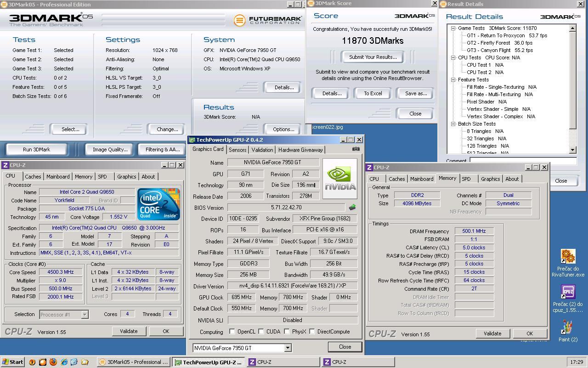The image size is (588, 368).
Task: Switch to the Validation tab in GPU-Z
Action: click(x=262, y=150)
